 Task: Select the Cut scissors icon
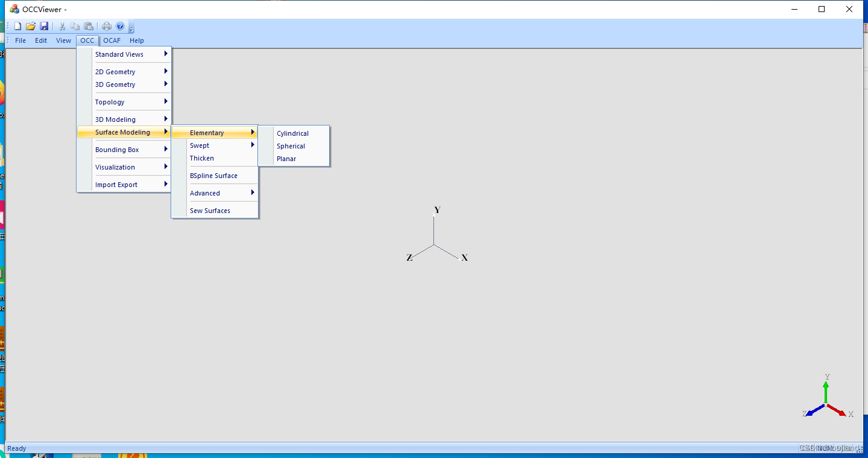point(62,25)
